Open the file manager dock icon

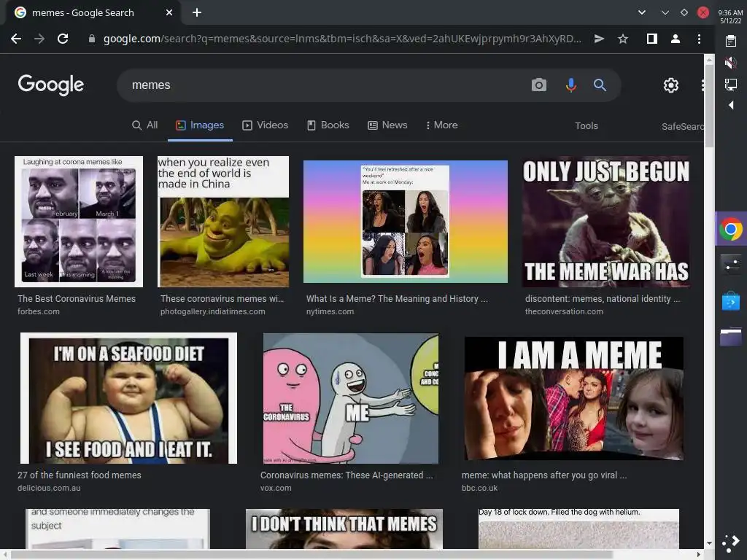(731, 337)
